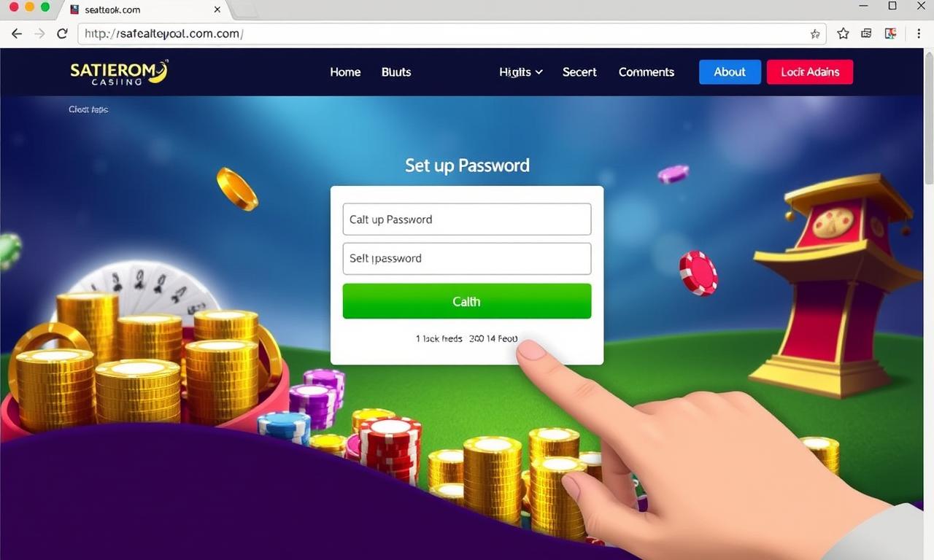This screenshot has height=560, width=934.
Task: Click the blue About button
Action: [730, 72]
